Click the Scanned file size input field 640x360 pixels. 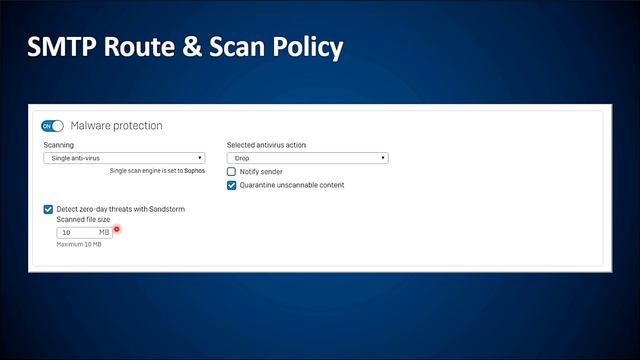tap(84, 232)
